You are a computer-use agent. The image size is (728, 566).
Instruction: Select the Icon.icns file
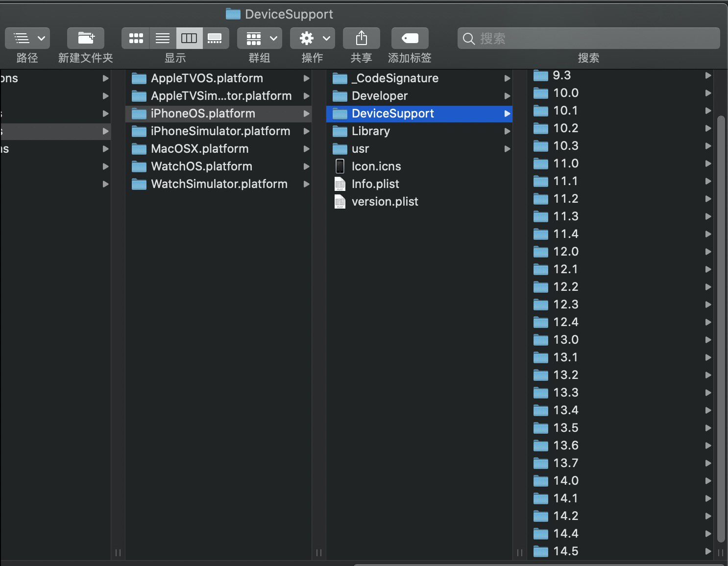click(x=376, y=166)
